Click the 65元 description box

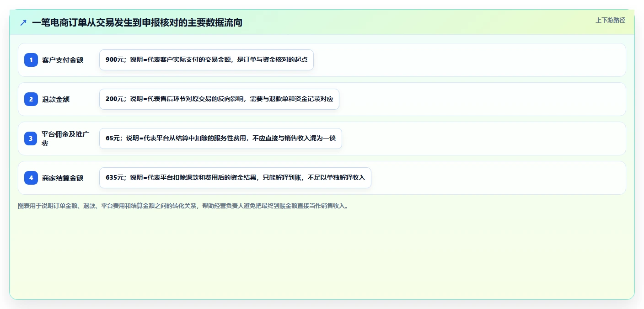(x=220, y=139)
